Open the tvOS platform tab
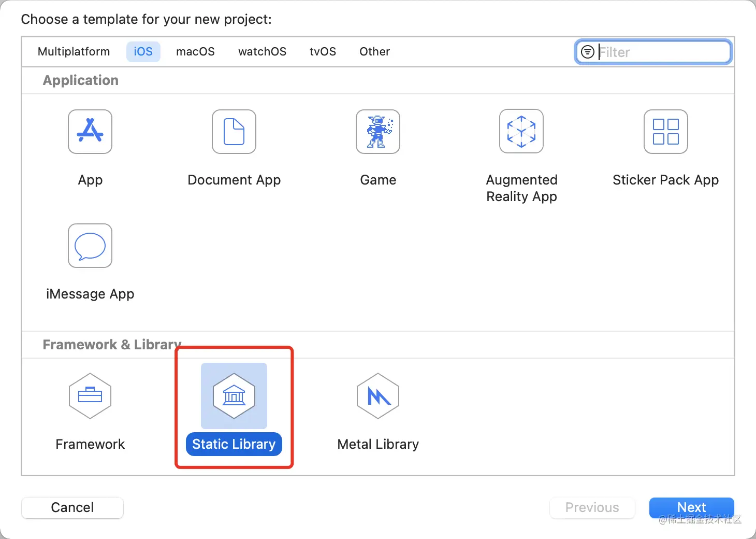This screenshot has height=539, width=756. click(x=323, y=52)
